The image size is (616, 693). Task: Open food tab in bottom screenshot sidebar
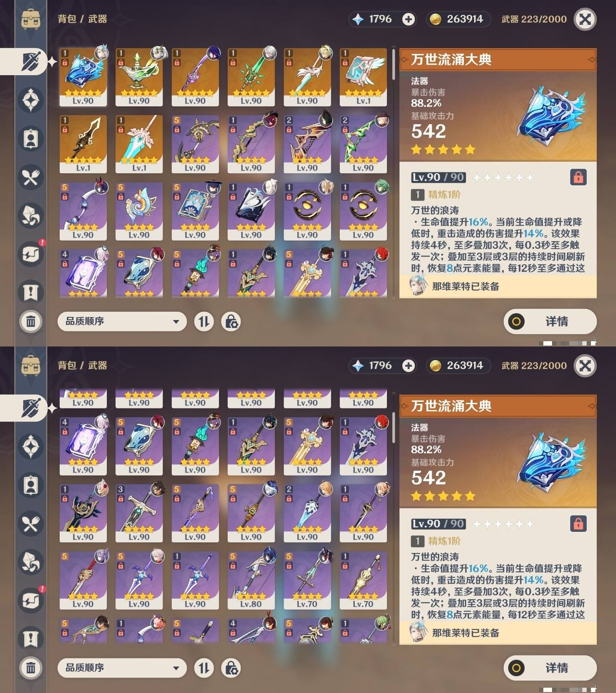click(x=31, y=524)
